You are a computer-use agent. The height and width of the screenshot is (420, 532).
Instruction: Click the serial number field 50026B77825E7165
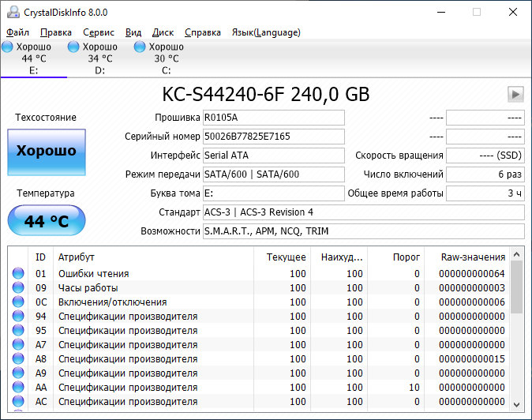coord(274,137)
